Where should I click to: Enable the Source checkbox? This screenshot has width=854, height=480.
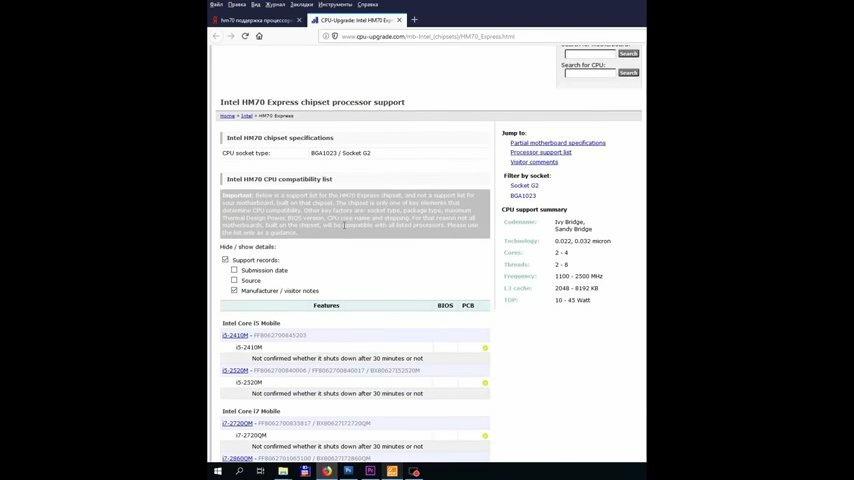point(234,280)
